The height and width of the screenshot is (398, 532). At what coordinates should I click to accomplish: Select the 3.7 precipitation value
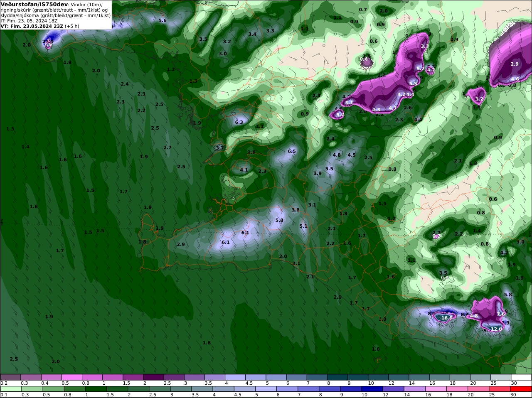(x=220, y=147)
